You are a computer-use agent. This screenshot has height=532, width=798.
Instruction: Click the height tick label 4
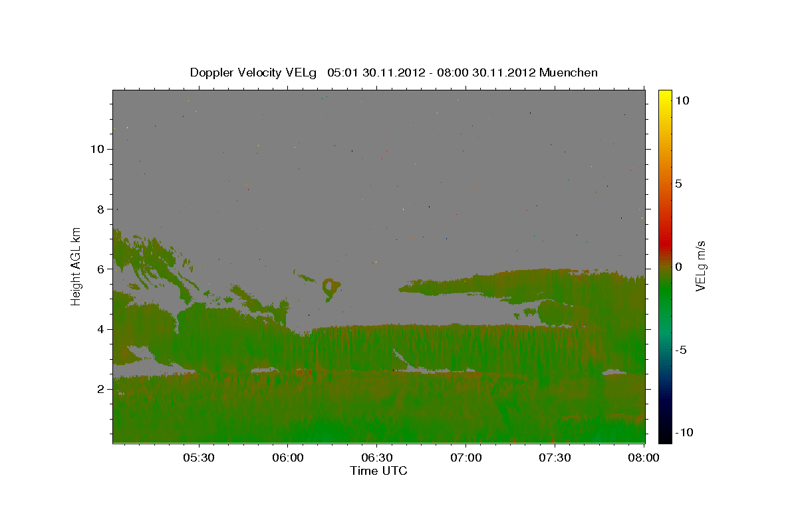pyautogui.click(x=100, y=329)
